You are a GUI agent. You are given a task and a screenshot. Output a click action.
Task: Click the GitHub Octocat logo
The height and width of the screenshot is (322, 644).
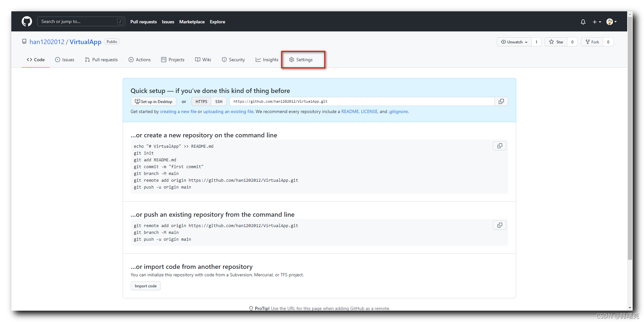point(27,21)
